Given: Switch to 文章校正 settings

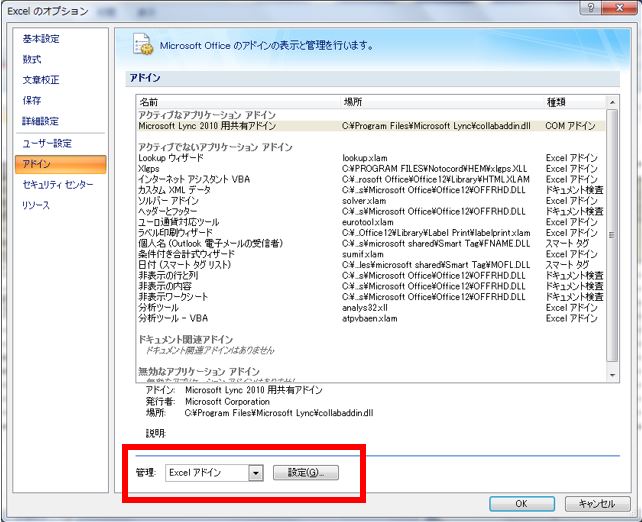Looking at the screenshot, I should [41, 80].
